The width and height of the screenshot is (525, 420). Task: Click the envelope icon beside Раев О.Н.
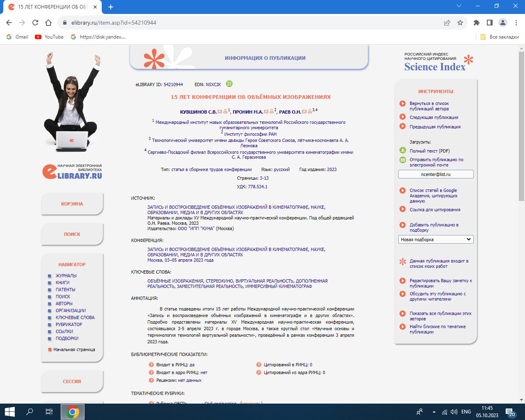click(x=304, y=112)
